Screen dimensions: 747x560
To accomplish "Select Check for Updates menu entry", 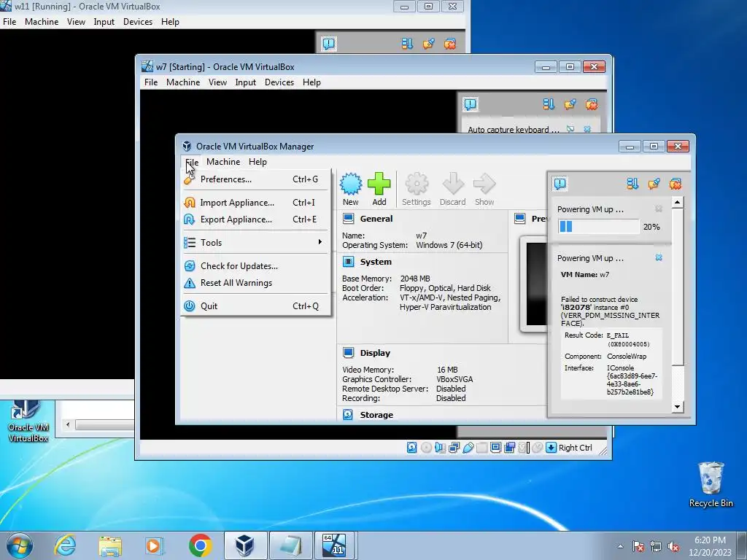I will point(255,265).
